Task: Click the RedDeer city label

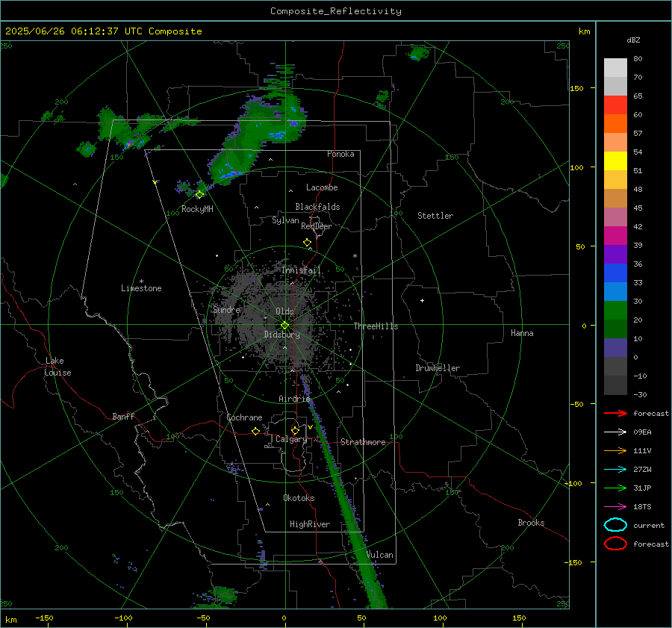Action: click(317, 226)
